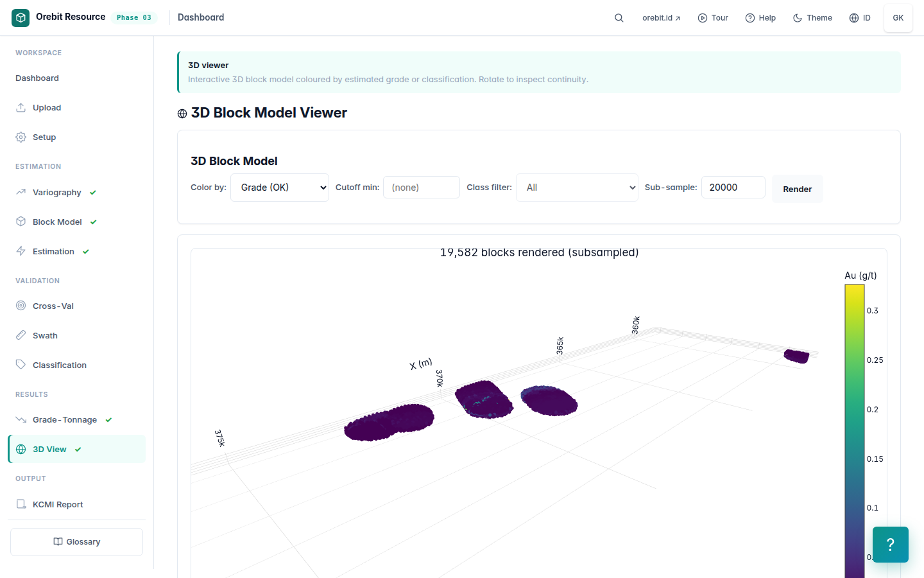Screen dimensions: 924x578
Task: Click the Setup gear icon
Action: pos(21,137)
